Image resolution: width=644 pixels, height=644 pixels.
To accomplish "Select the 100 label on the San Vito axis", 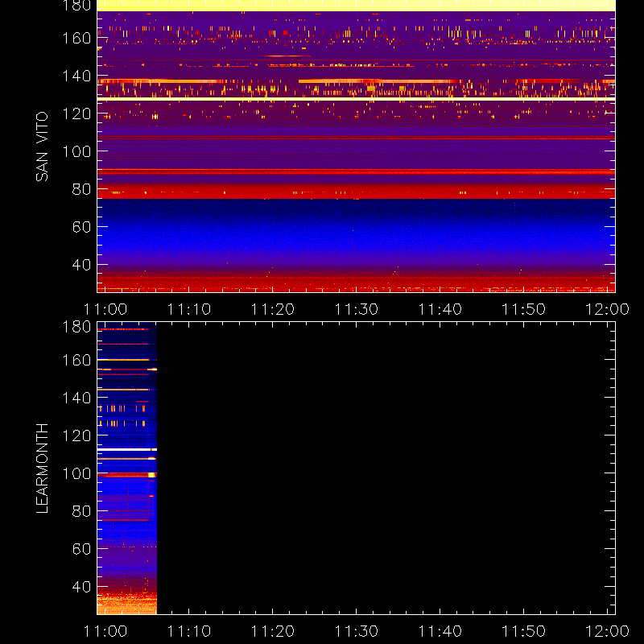I will pyautogui.click(x=76, y=151).
